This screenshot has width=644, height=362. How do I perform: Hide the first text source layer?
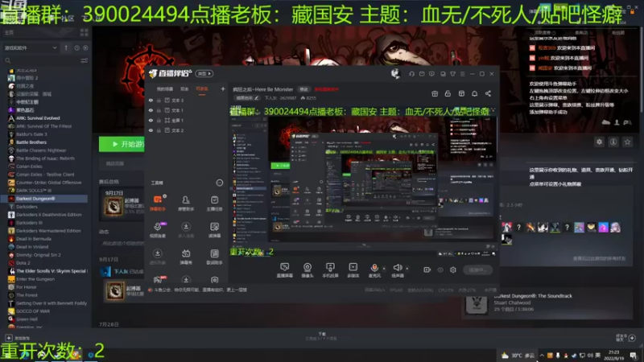(x=151, y=100)
